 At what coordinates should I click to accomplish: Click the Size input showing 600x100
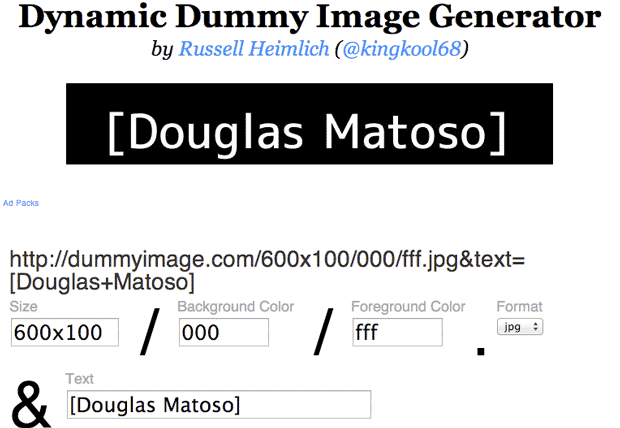tap(64, 333)
